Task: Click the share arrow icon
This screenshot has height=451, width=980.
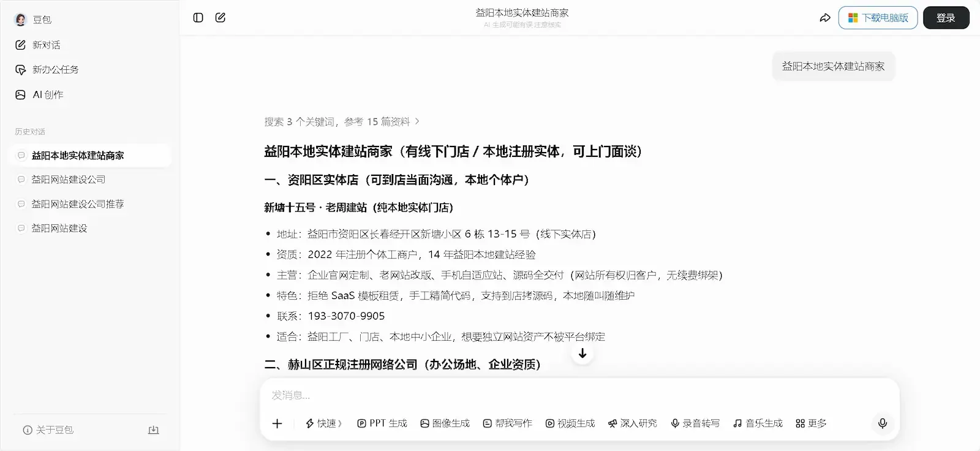Action: pyautogui.click(x=825, y=18)
